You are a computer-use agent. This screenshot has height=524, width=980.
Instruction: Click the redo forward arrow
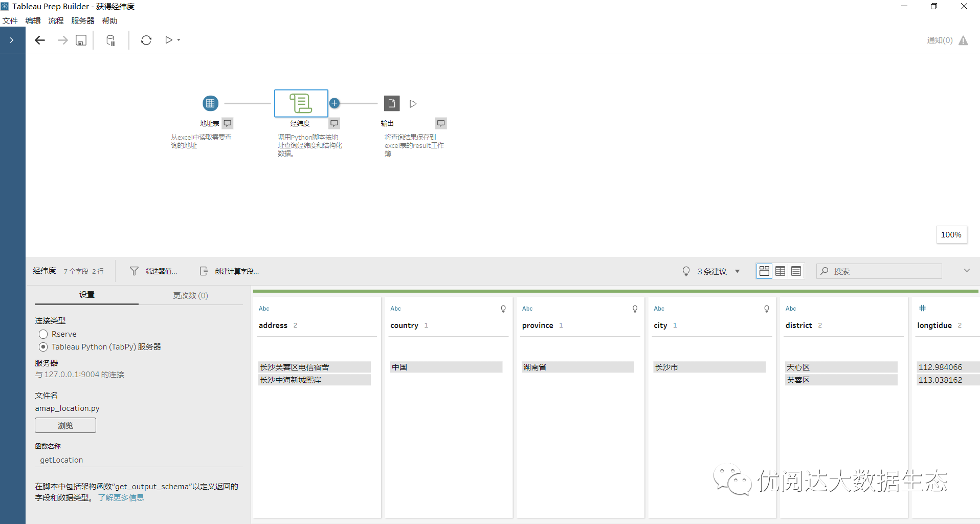[x=62, y=40]
